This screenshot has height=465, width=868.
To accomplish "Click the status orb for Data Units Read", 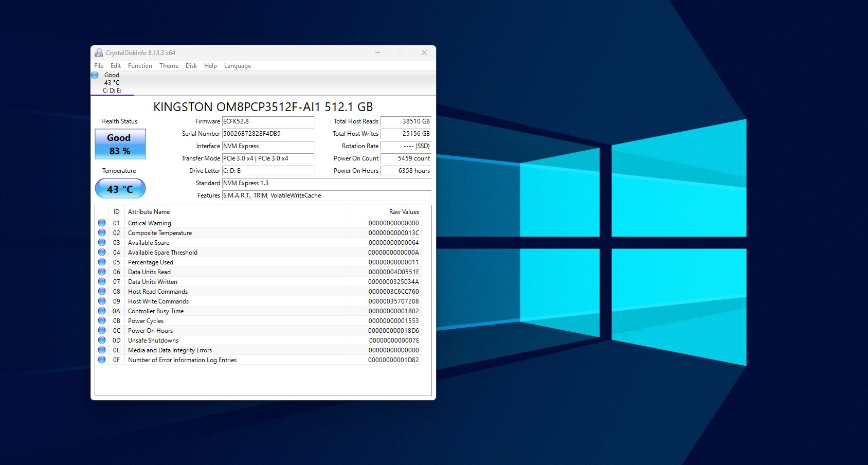I will point(102,272).
